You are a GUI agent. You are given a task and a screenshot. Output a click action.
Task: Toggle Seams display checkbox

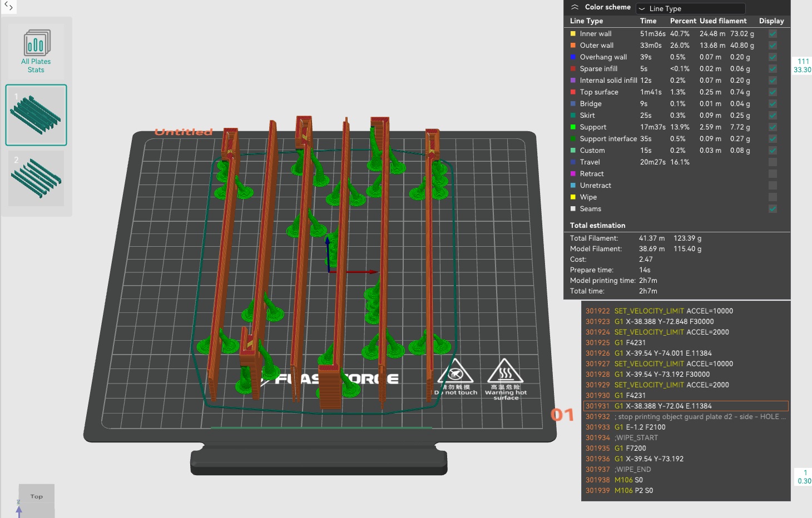point(773,208)
